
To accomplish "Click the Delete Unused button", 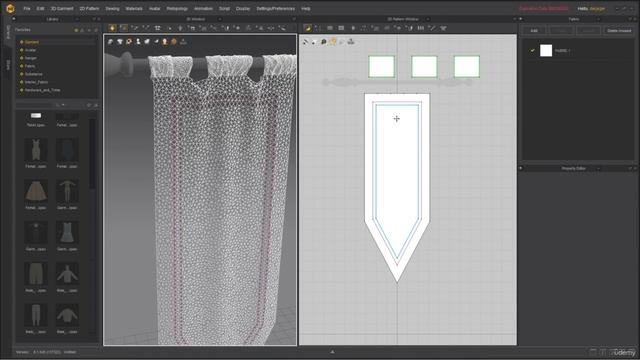I will (x=619, y=31).
